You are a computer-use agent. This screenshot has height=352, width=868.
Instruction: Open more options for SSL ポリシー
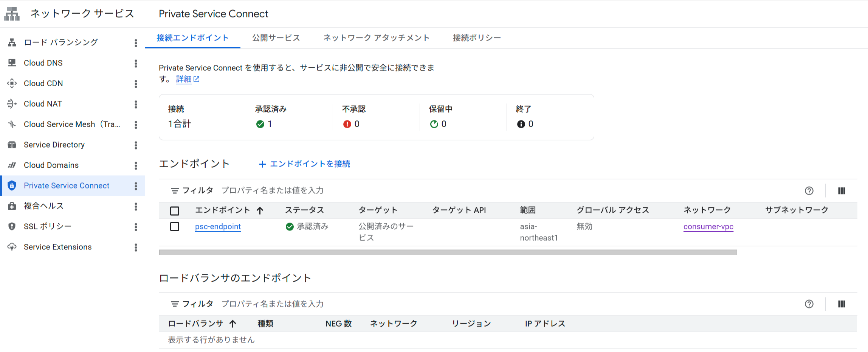coord(136,226)
